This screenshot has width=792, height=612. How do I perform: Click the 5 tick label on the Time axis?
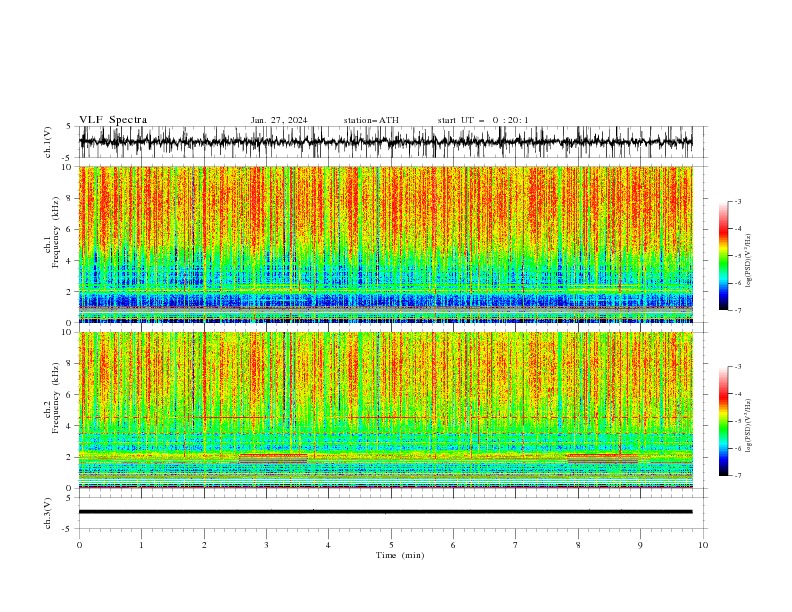[391, 545]
